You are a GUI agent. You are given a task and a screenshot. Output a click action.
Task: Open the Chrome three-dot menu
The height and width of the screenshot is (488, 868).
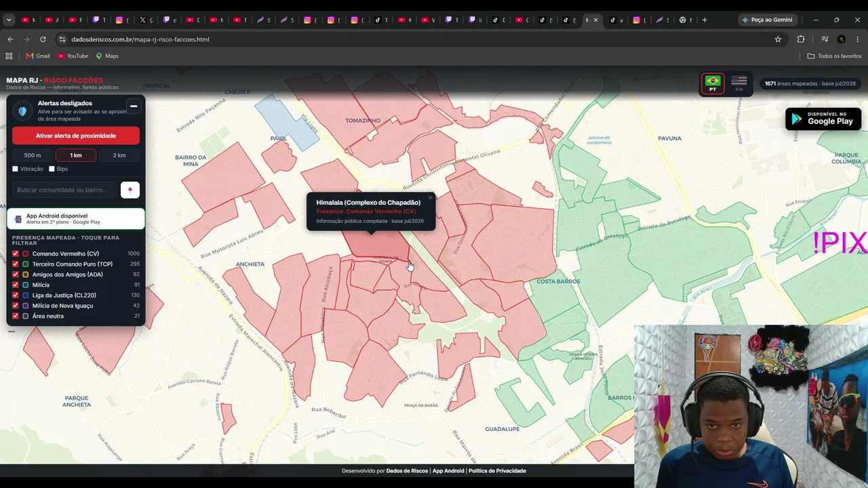pos(858,39)
